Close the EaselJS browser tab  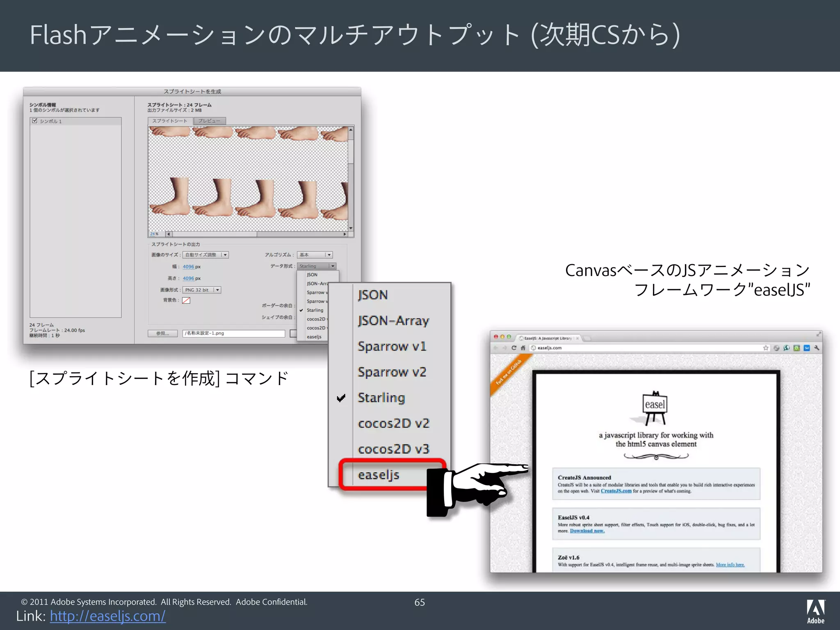(x=577, y=338)
